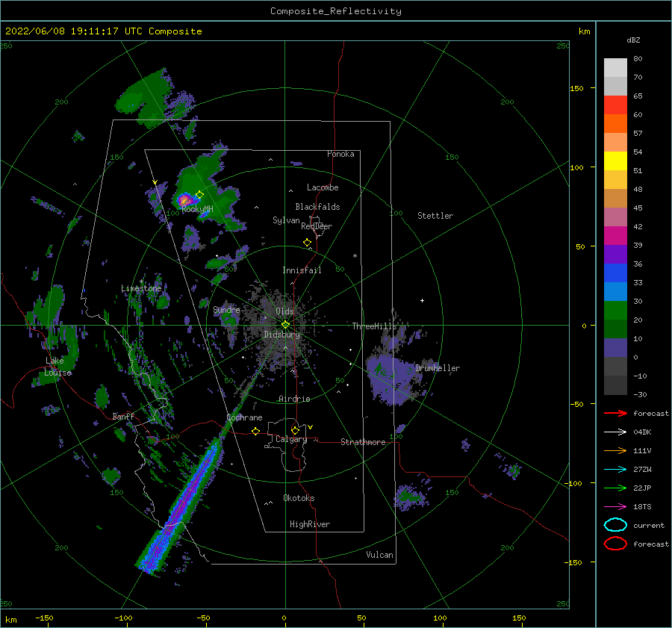Click the HighRiver label
This screenshot has height=628, width=672.
tap(310, 524)
